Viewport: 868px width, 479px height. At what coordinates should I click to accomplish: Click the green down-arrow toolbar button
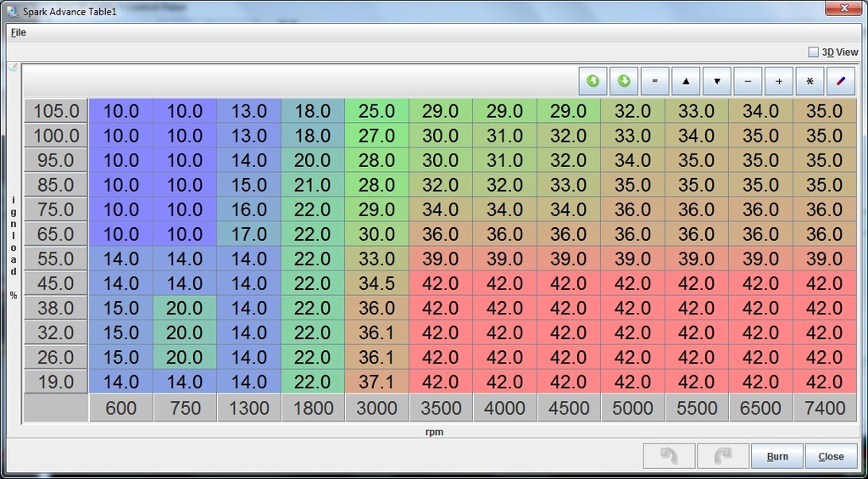pos(624,81)
